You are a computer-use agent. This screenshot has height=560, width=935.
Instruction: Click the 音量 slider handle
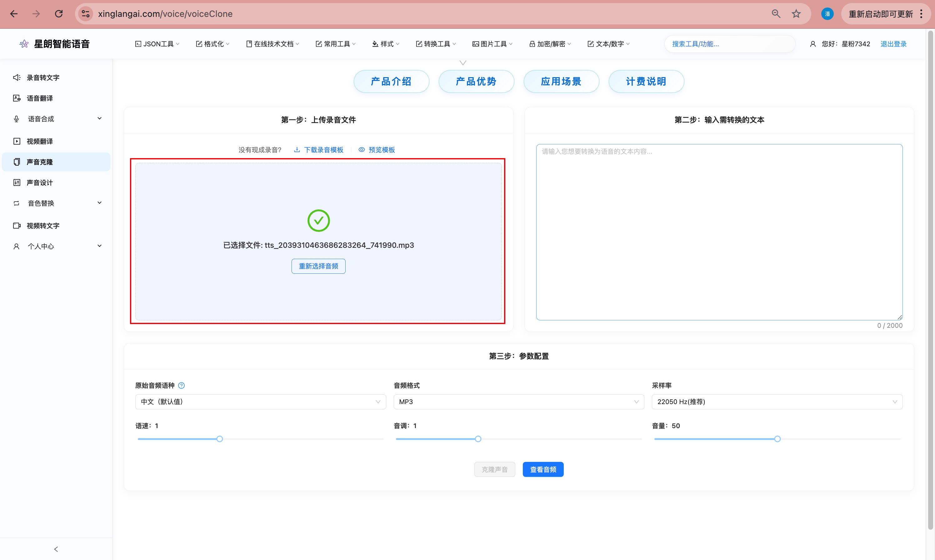point(777,439)
